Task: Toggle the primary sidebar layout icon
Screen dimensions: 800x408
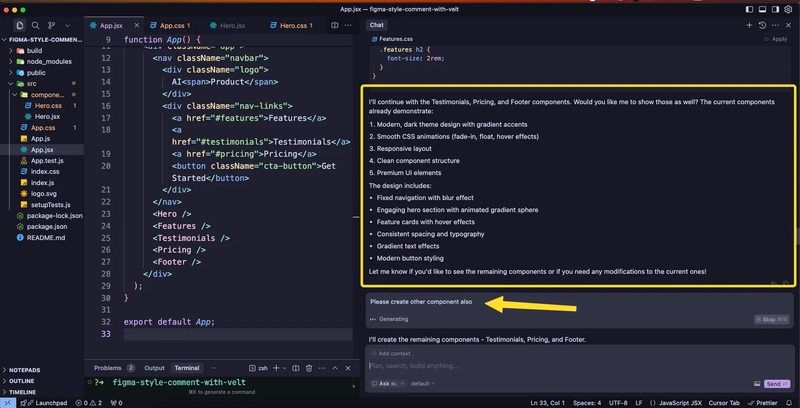Action: (748, 9)
